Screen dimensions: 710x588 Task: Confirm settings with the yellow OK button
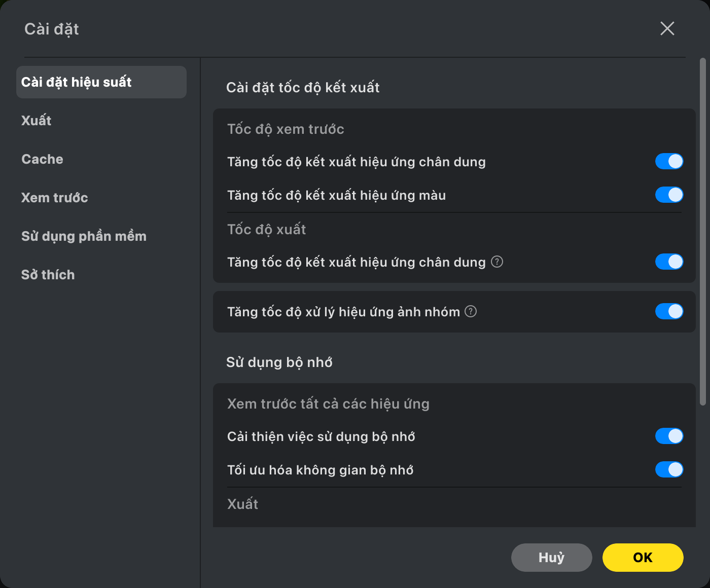tap(643, 558)
